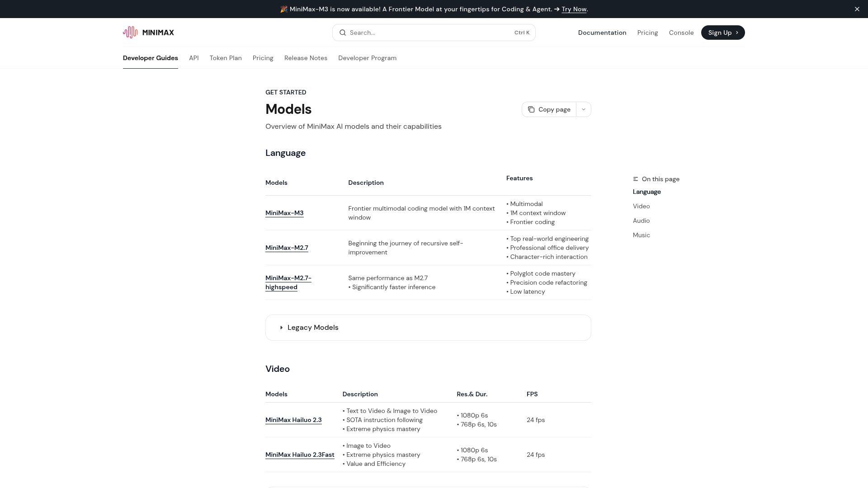Open the MiniMax Hailuo 2.3Fast link

300,455
